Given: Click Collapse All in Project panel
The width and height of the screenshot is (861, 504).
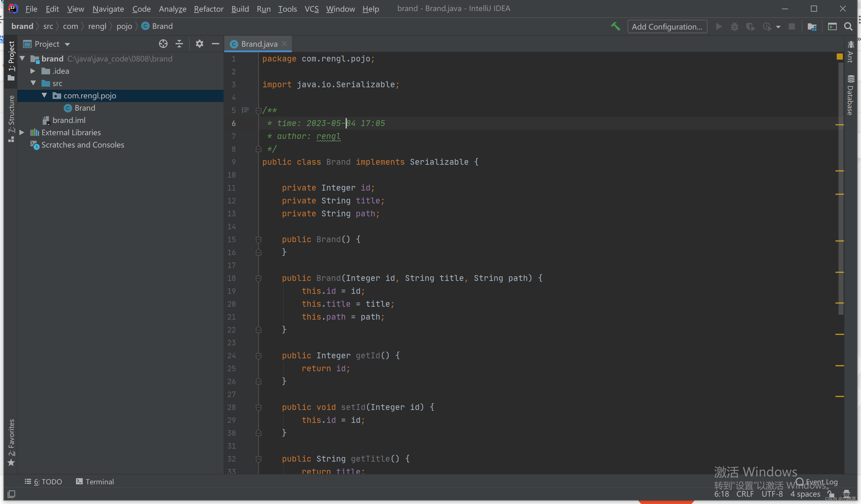Looking at the screenshot, I should [179, 44].
